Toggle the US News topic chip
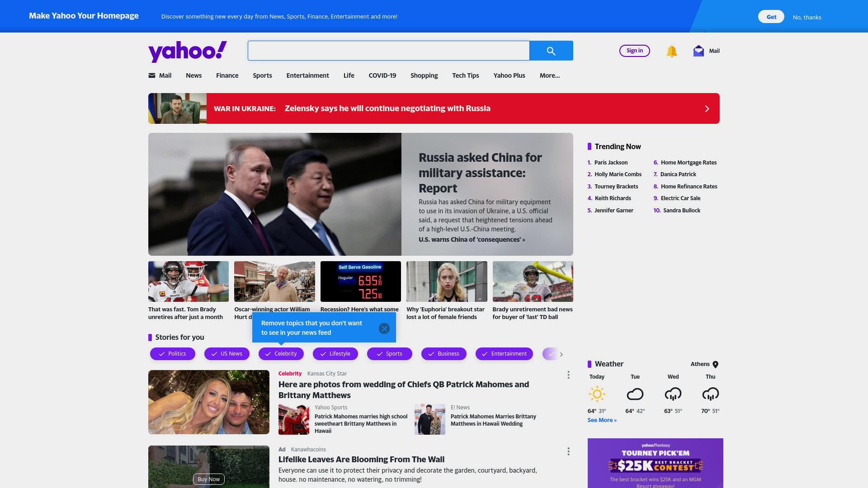Screen dimensions: 868x488 227,354
